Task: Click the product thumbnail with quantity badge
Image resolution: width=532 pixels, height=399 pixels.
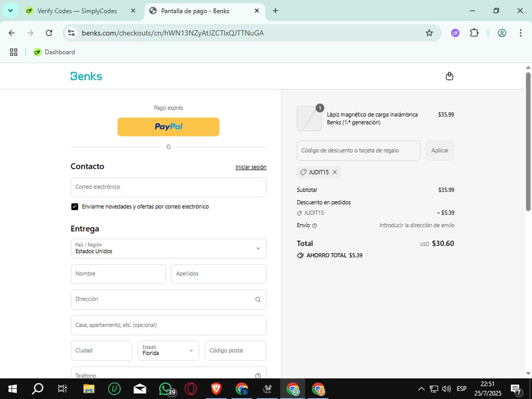Action: (x=309, y=118)
